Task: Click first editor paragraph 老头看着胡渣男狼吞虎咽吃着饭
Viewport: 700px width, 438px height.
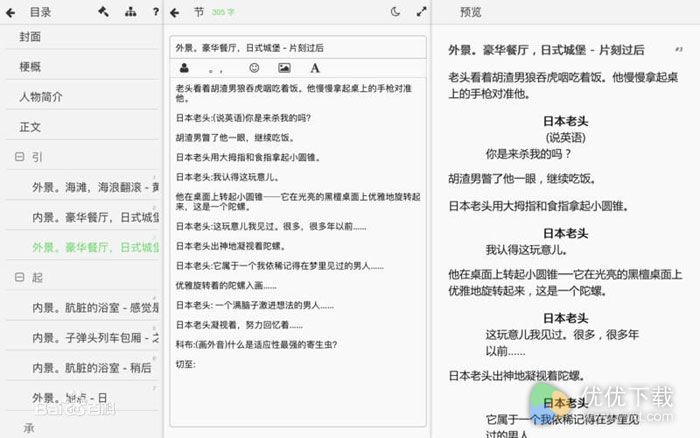Action: 294,93
